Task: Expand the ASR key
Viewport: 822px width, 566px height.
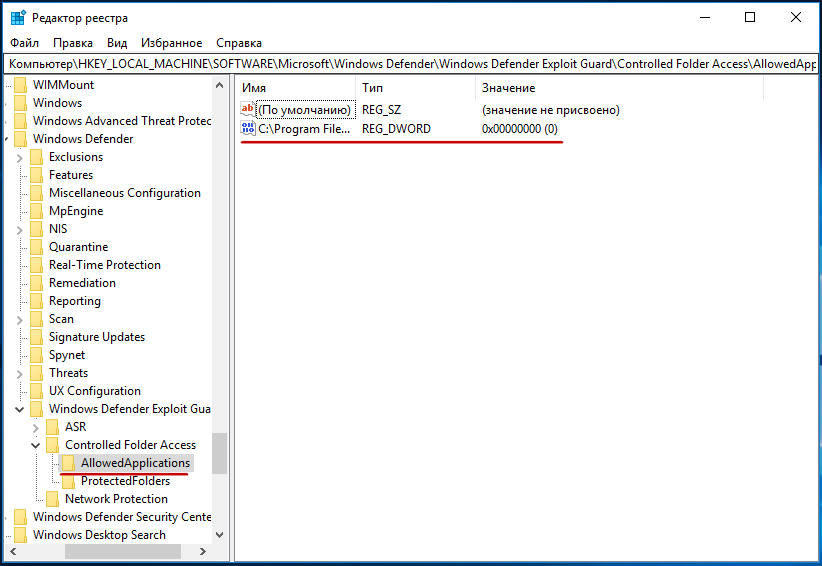Action: [x=36, y=428]
